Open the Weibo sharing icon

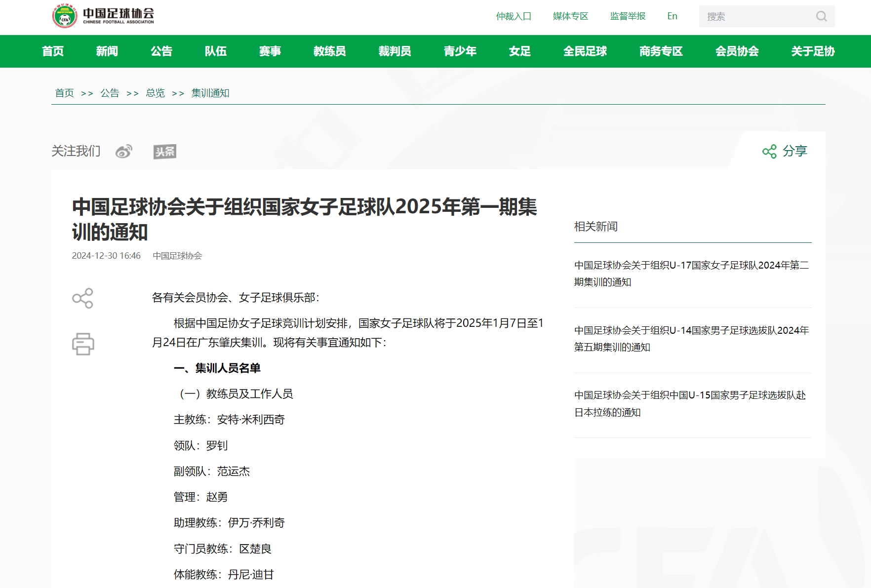(124, 151)
